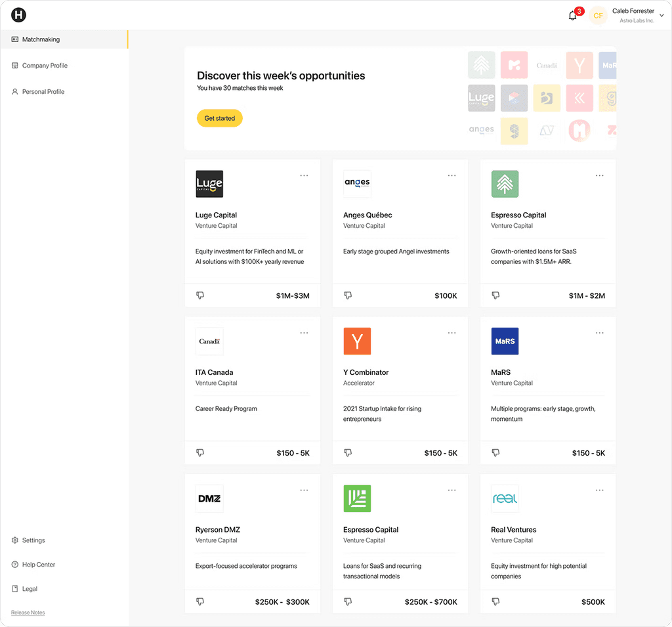Thumbs down the $250K - $700K Espresso match
Image resolution: width=672 pixels, height=627 pixels.
(348, 601)
